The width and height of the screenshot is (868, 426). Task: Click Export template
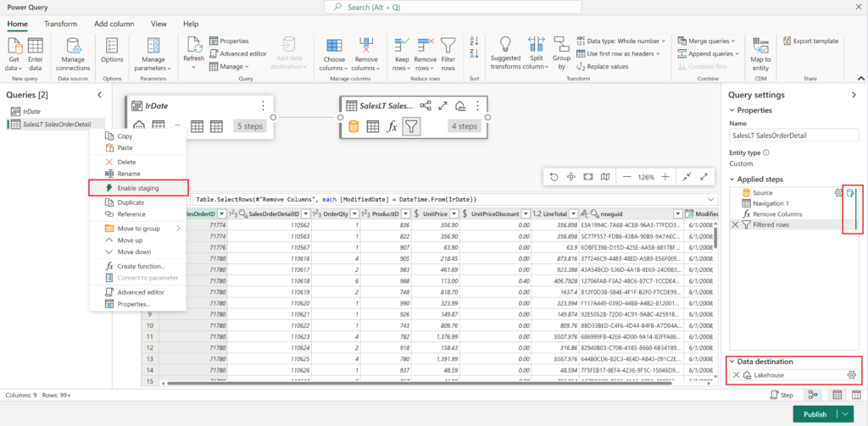[x=811, y=41]
